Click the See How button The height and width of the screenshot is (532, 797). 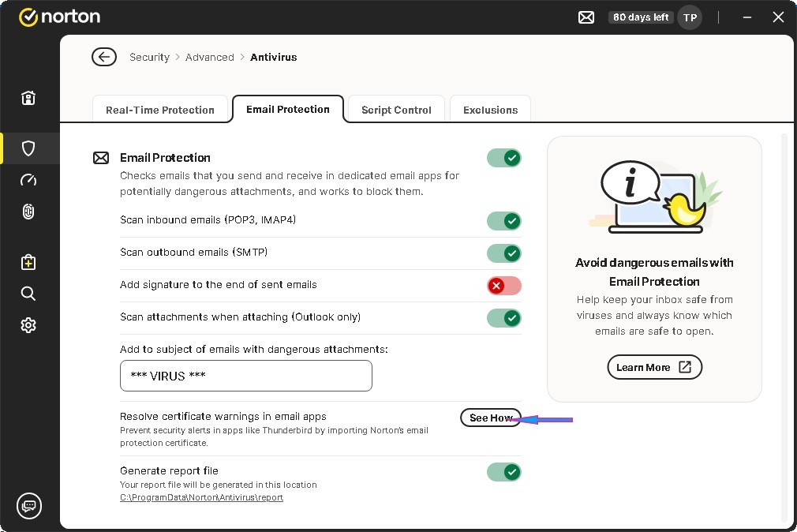click(x=490, y=418)
